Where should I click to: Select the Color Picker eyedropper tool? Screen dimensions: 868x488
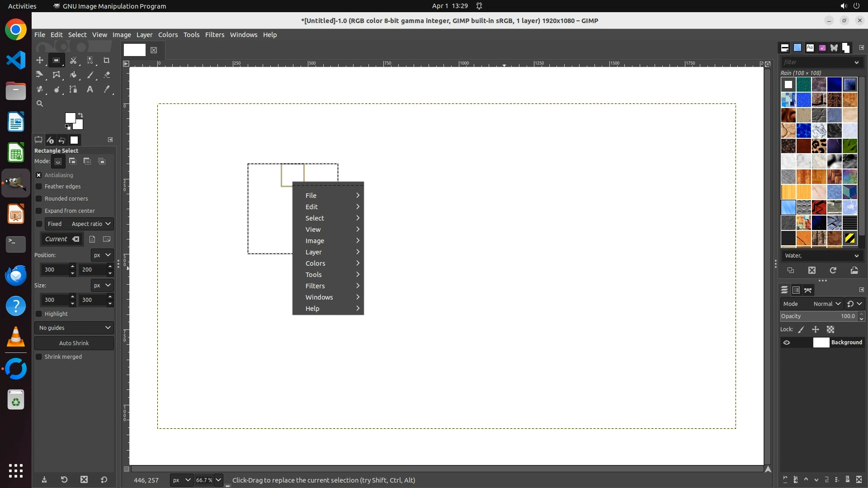coord(107,89)
